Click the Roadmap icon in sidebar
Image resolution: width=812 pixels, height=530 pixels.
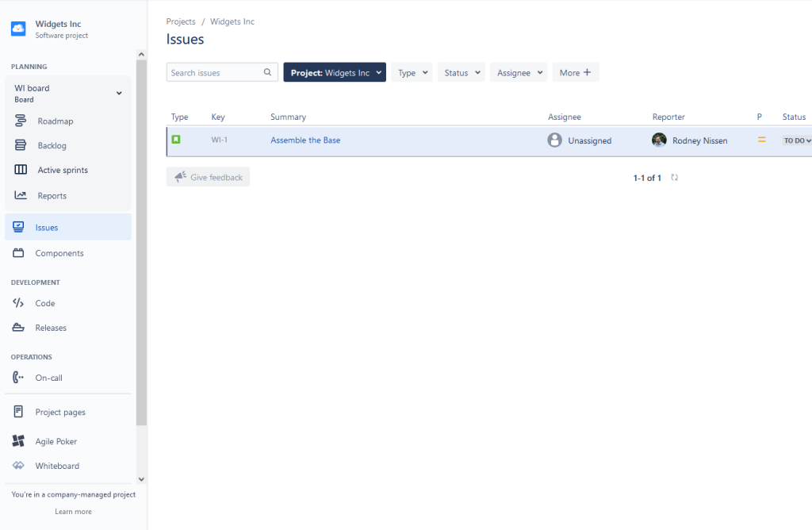[21, 121]
